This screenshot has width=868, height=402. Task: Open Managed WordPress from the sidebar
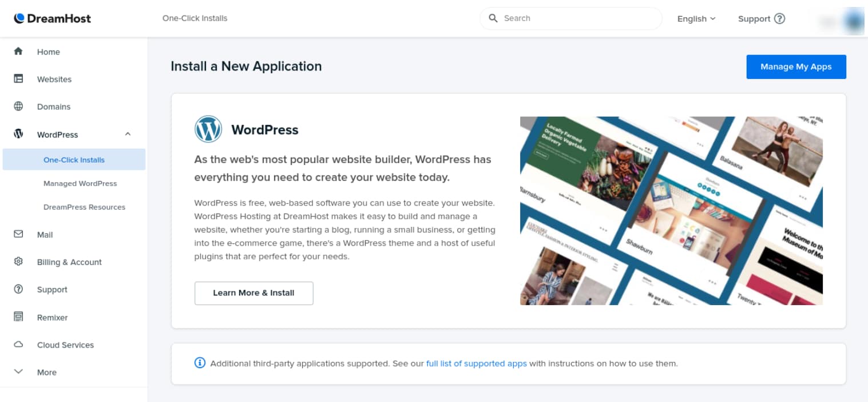(x=80, y=183)
